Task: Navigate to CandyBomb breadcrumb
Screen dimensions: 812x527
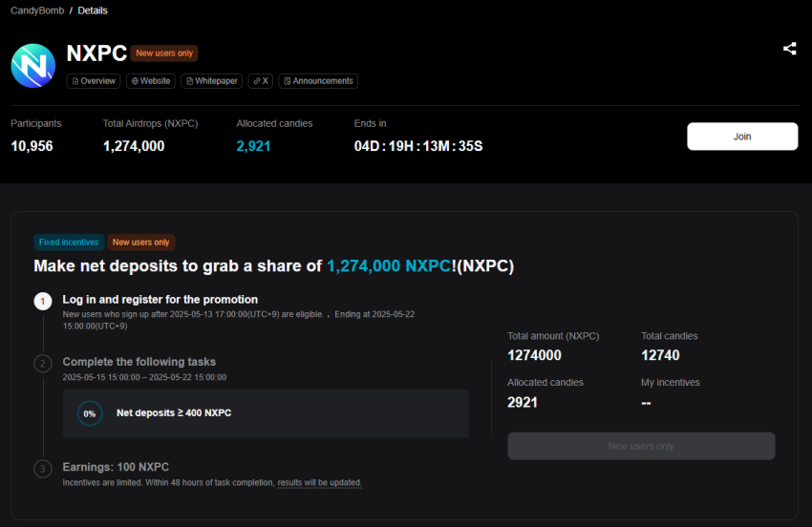Action: pyautogui.click(x=36, y=11)
